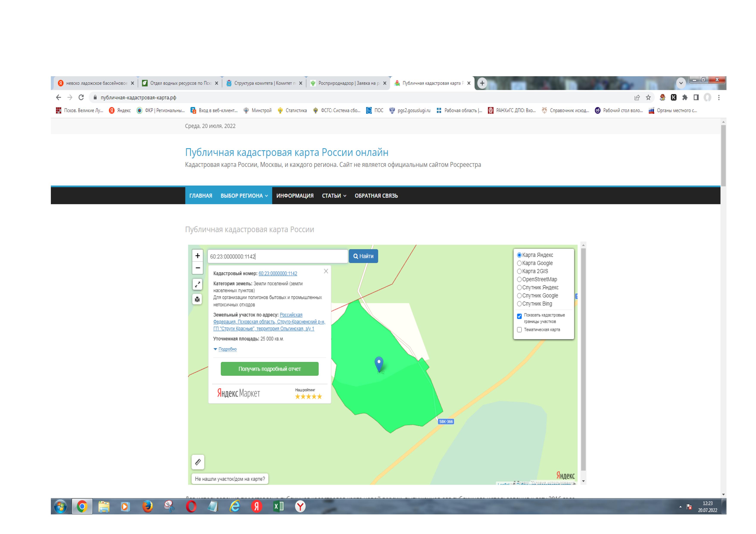756x534 pixels.
Task: Go back in browser history
Action: coord(59,97)
